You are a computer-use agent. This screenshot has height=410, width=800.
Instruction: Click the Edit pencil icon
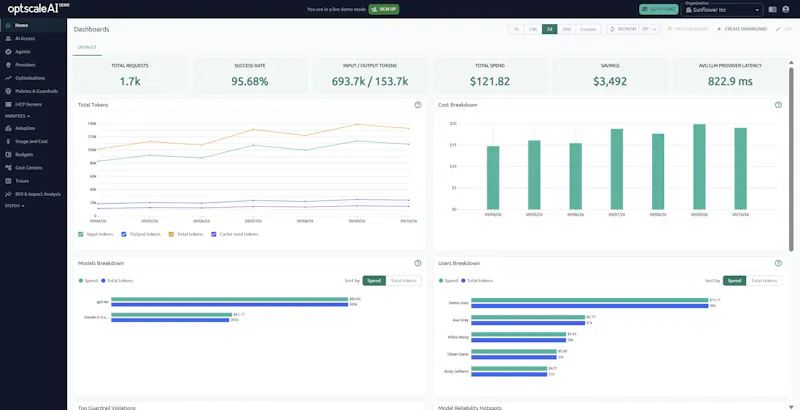point(778,29)
